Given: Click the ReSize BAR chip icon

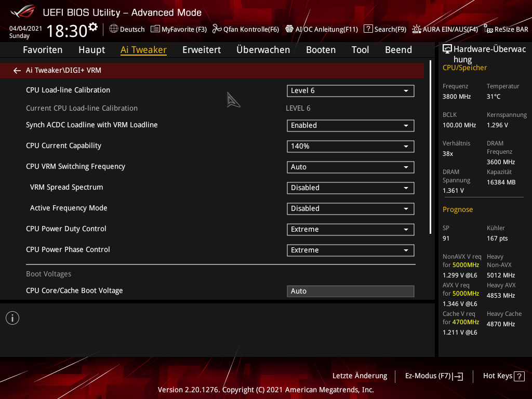Looking at the screenshot, I should click(488, 29).
